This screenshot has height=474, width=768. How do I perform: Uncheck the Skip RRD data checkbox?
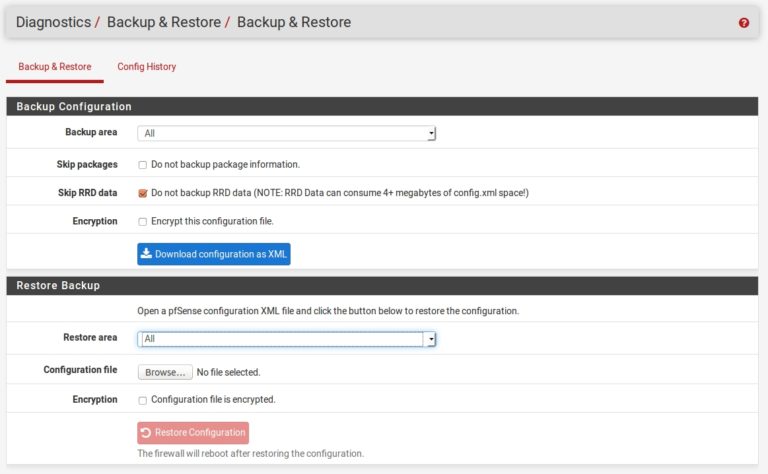click(x=143, y=193)
